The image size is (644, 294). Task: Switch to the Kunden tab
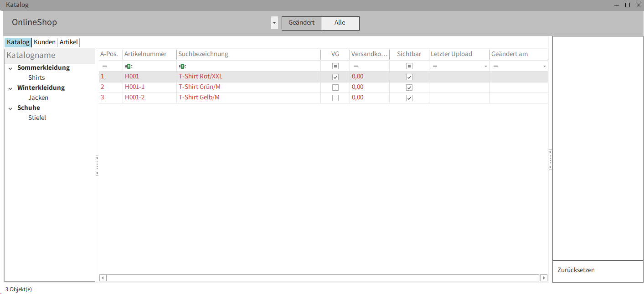[45, 42]
